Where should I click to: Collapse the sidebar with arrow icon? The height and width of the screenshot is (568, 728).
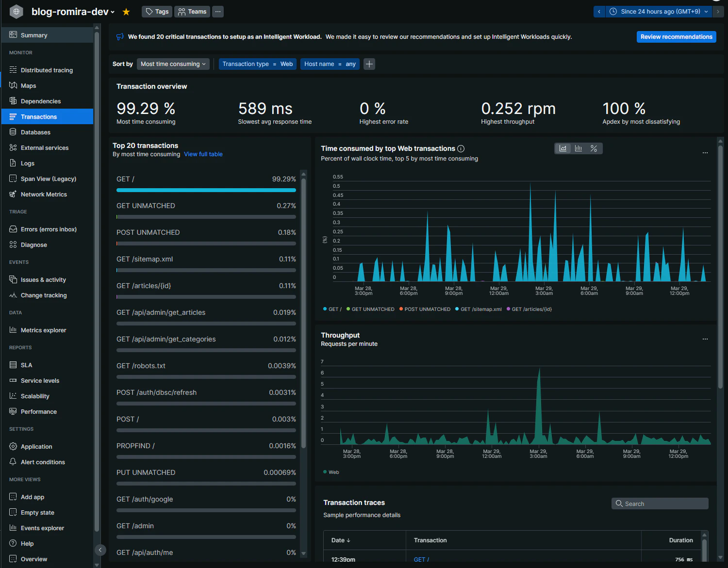pyautogui.click(x=100, y=550)
